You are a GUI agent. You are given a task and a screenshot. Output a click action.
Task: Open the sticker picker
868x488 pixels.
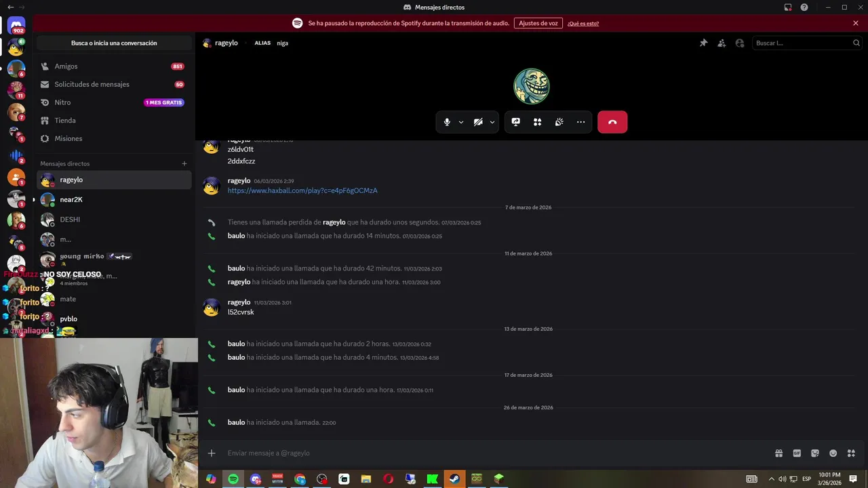(x=815, y=453)
